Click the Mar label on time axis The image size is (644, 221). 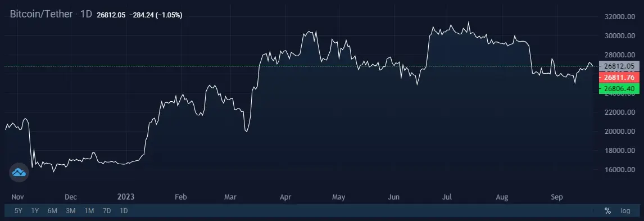tap(230, 197)
